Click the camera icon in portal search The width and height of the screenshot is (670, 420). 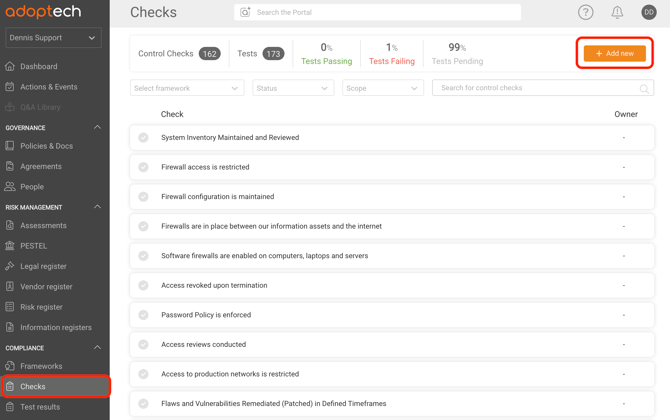245,13
